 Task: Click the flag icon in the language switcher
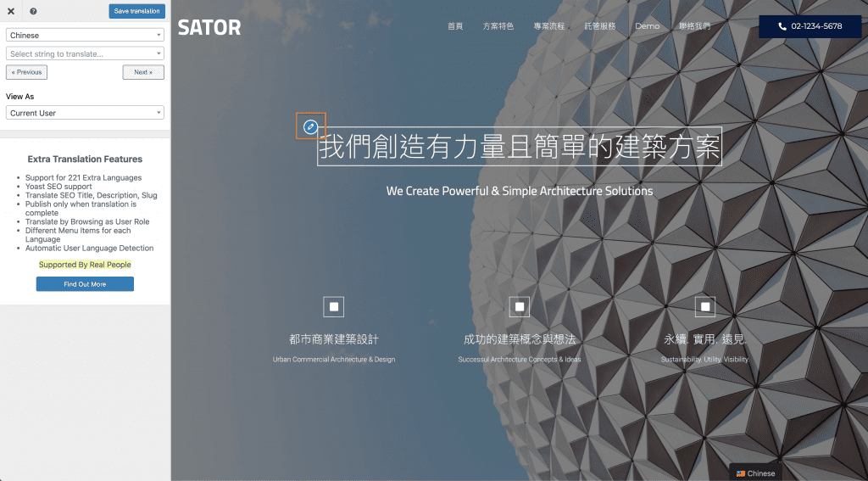tap(740, 473)
